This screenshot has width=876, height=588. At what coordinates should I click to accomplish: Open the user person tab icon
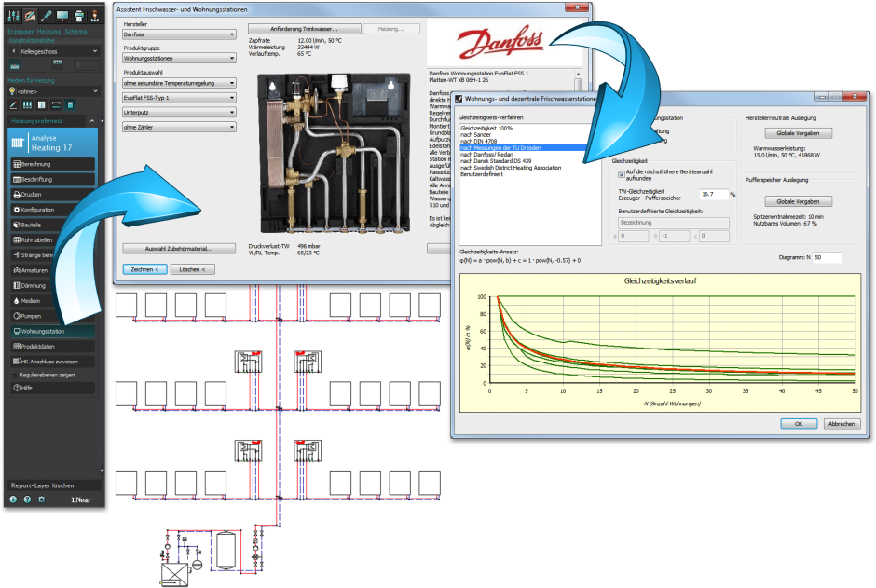click(x=95, y=16)
